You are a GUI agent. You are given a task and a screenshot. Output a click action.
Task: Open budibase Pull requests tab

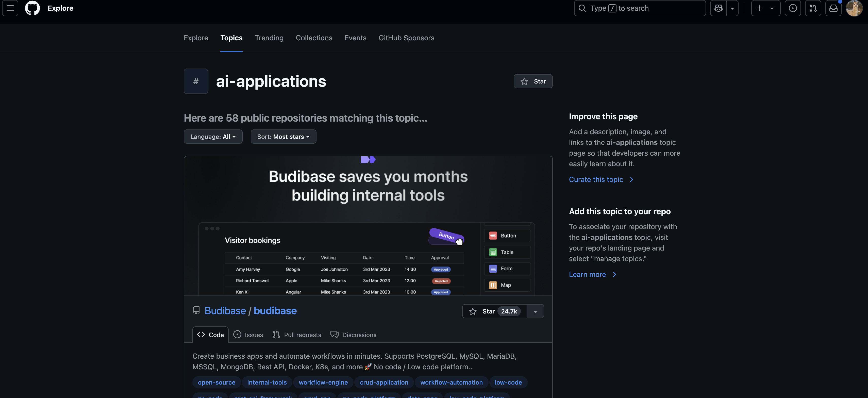(297, 335)
